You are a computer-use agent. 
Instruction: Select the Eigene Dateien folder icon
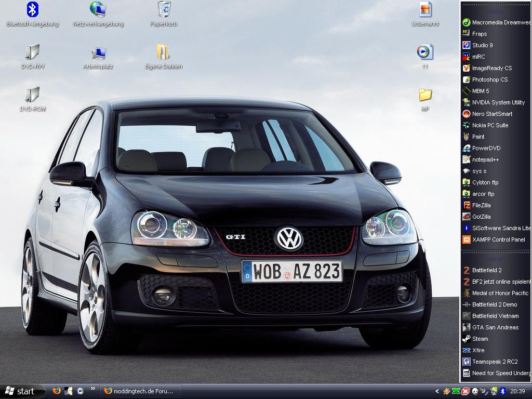pyautogui.click(x=164, y=57)
